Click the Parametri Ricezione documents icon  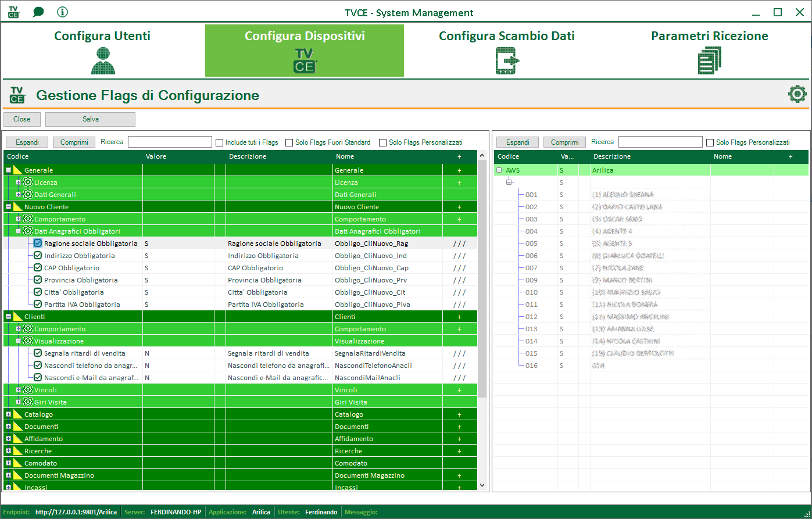click(709, 60)
